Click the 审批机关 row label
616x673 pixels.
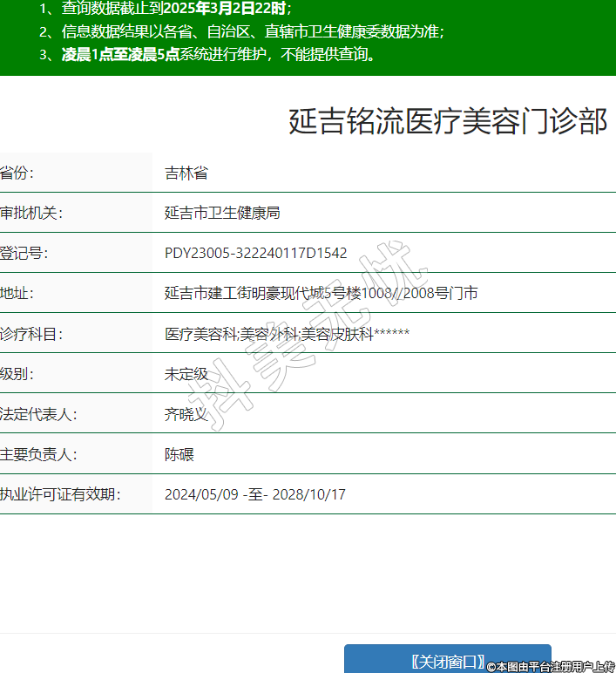pos(31,213)
